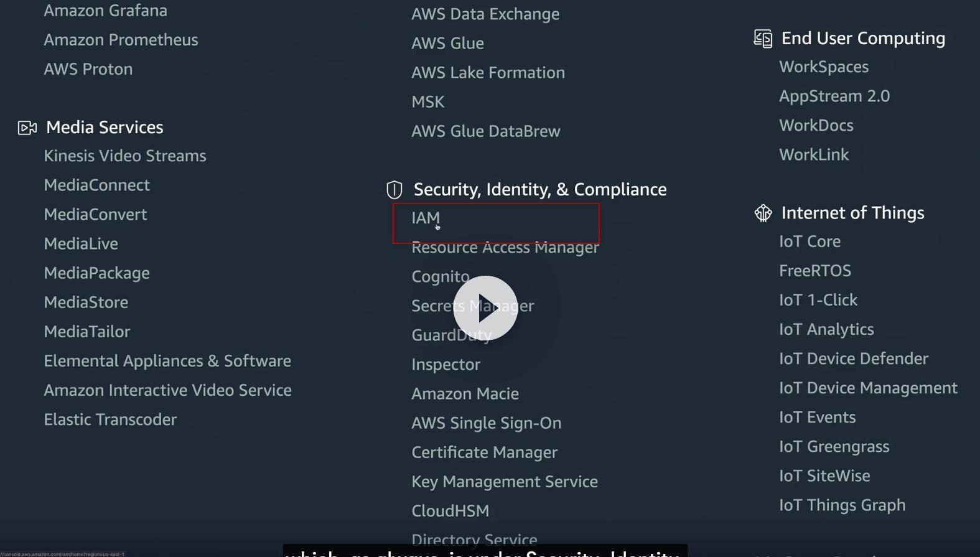Click the Security shield icon
The image size is (980, 557).
(x=394, y=190)
